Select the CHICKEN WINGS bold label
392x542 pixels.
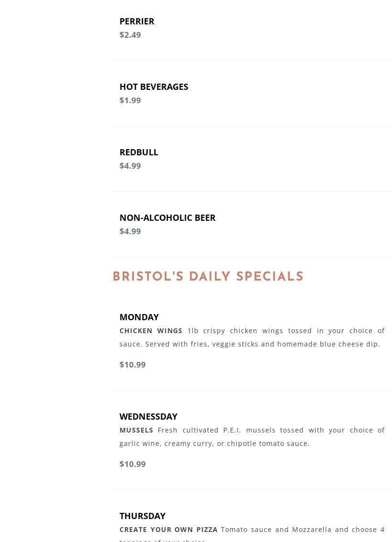tap(151, 331)
